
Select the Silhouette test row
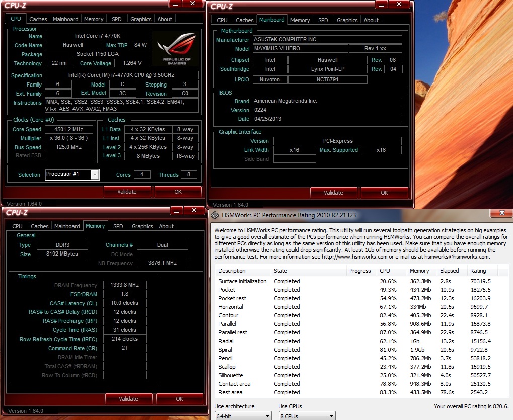coord(361,375)
